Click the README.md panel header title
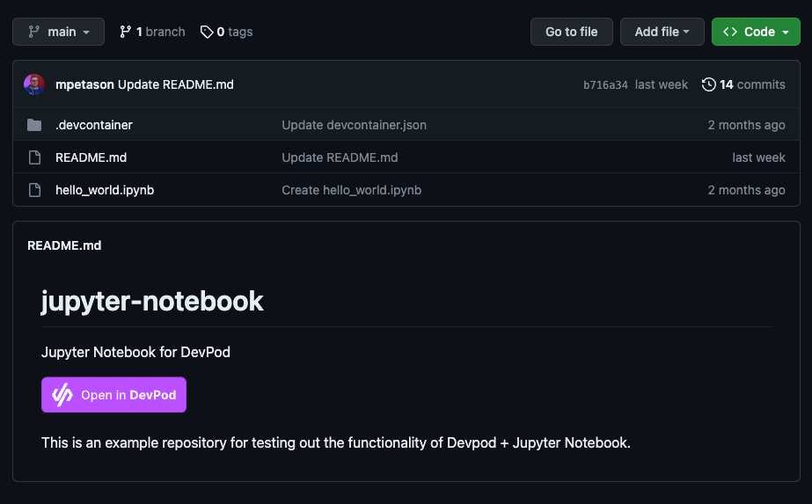812x504 pixels. pos(64,245)
